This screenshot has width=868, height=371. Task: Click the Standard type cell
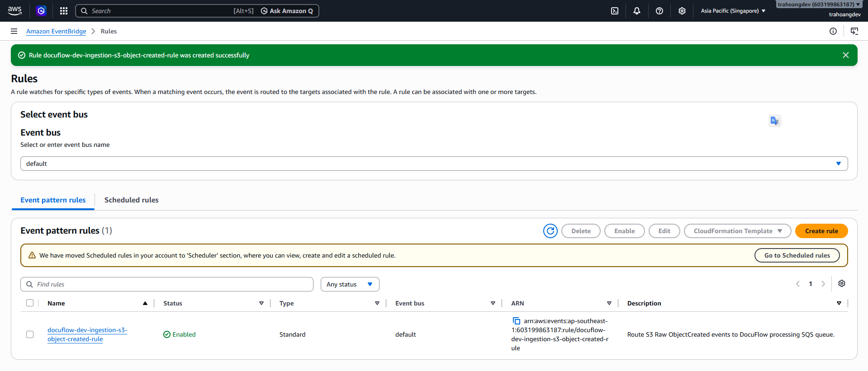pyautogui.click(x=292, y=334)
